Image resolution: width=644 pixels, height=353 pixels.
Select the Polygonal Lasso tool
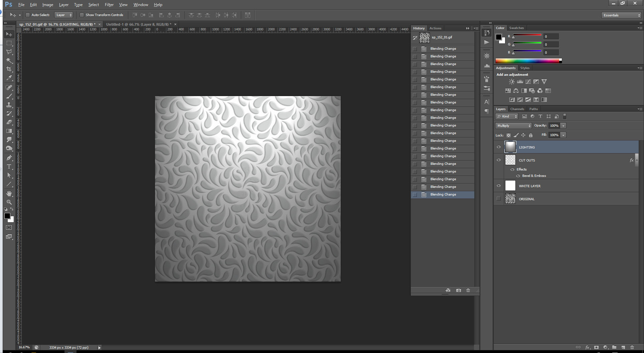point(9,52)
